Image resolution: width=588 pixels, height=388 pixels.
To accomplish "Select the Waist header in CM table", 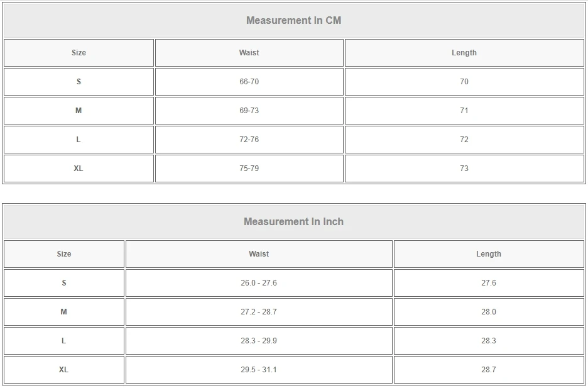I will click(x=249, y=53).
